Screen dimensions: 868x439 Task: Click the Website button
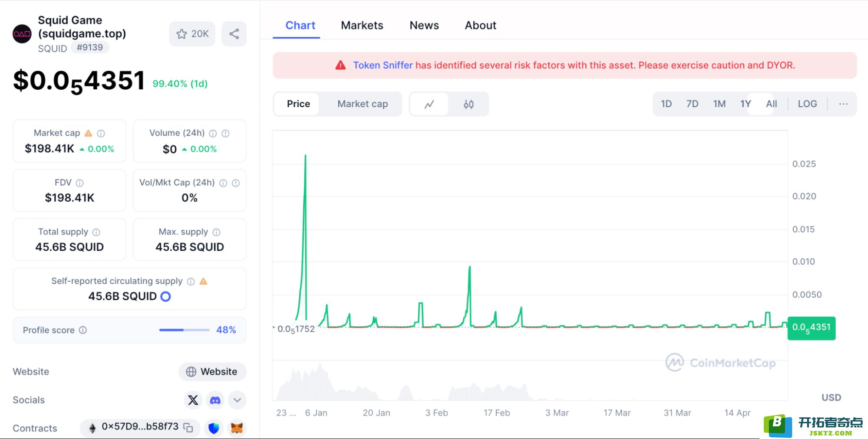212,372
